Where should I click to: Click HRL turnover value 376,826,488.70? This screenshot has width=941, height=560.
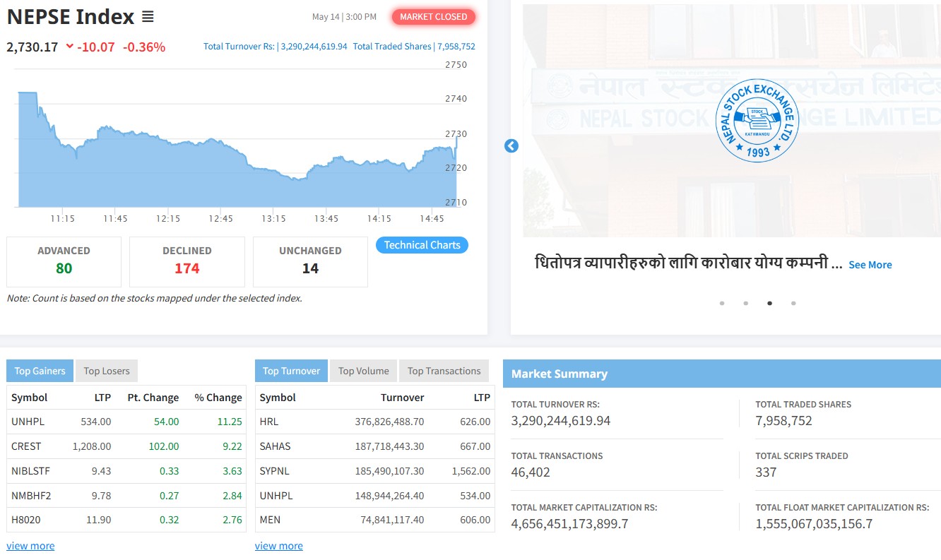click(389, 421)
